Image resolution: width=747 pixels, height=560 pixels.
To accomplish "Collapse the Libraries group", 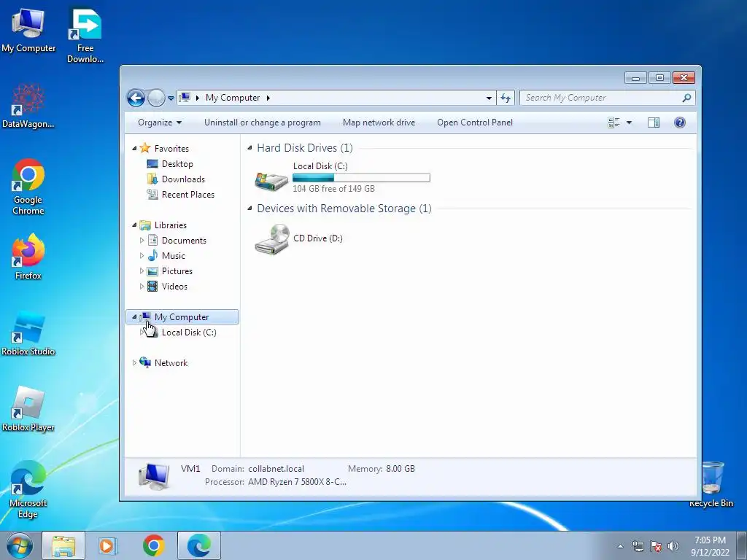I will pyautogui.click(x=134, y=225).
